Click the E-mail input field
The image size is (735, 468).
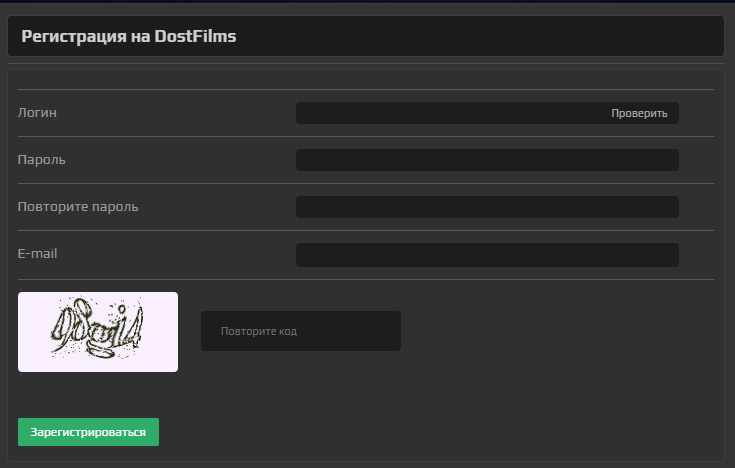tap(487, 255)
